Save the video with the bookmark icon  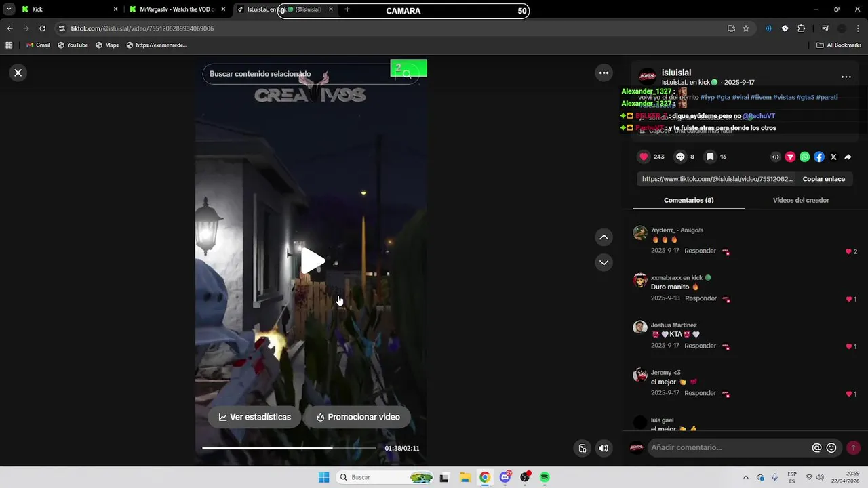[x=710, y=157]
